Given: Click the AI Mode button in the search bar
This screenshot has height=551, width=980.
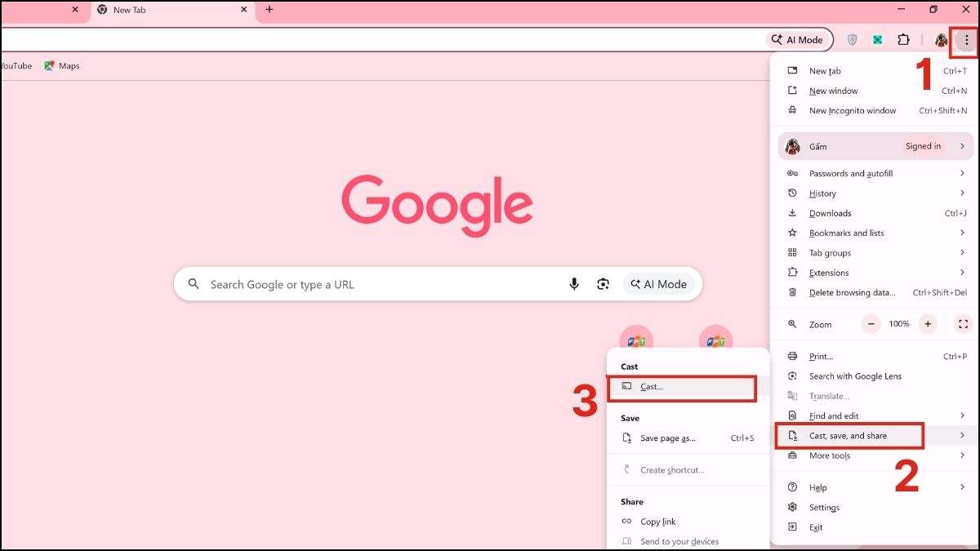Looking at the screenshot, I should tap(658, 284).
